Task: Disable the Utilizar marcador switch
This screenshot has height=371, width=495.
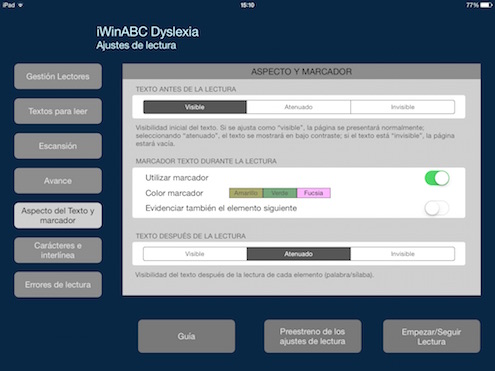Action: pos(437,178)
